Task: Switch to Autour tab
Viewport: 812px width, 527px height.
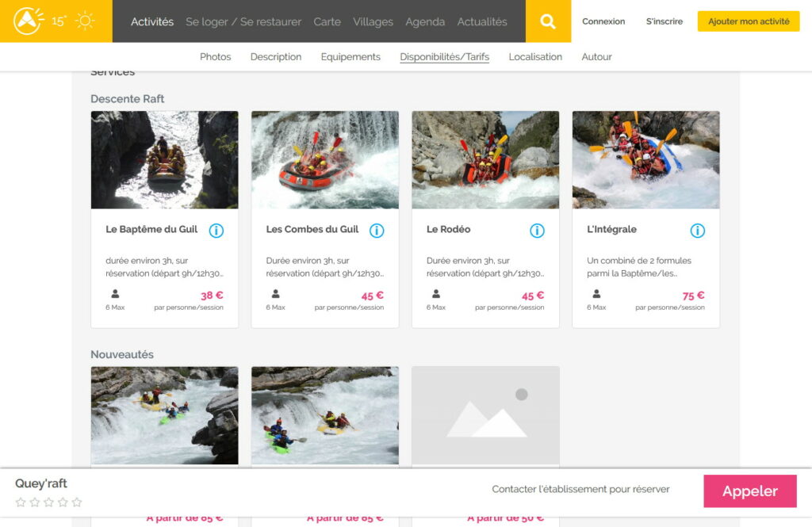Action: (x=596, y=57)
